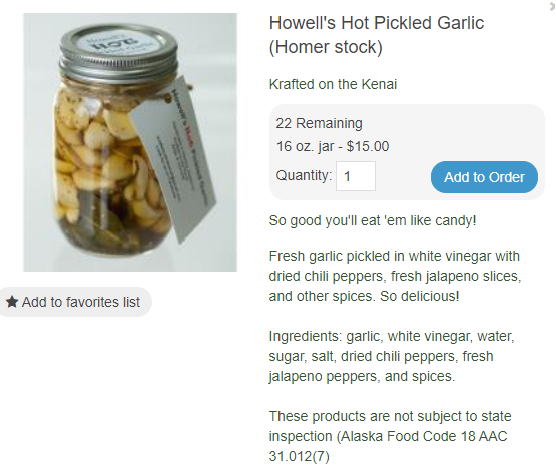The width and height of the screenshot is (556, 476).
Task: Click the 'So delicious!' sentence in description
Action: (419, 296)
